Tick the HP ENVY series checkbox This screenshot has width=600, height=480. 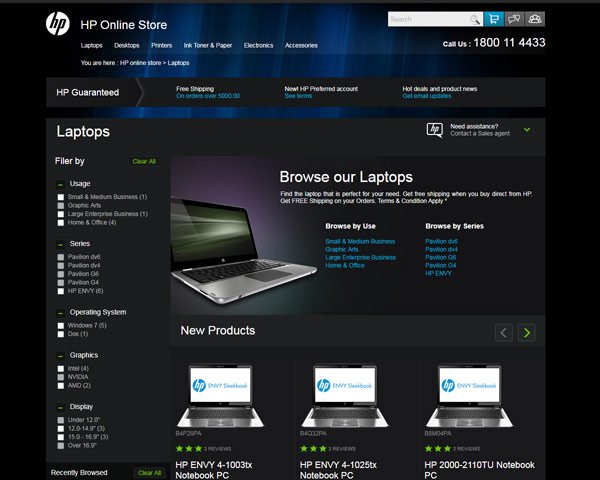tap(61, 291)
